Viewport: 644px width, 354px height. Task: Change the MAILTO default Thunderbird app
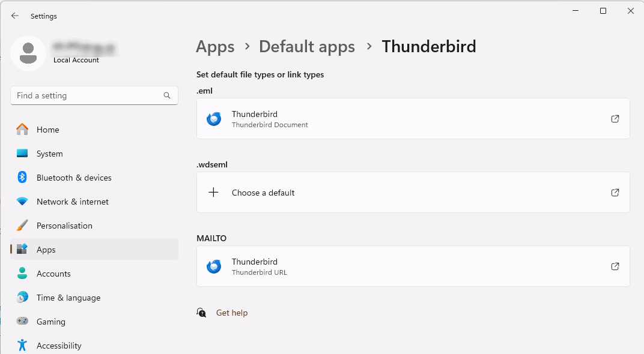[413, 266]
